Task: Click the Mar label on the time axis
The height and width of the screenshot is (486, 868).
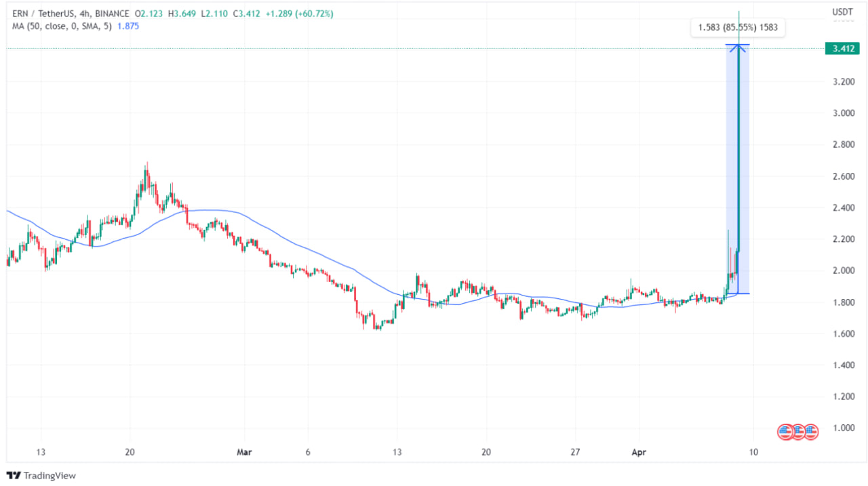Action: click(243, 452)
